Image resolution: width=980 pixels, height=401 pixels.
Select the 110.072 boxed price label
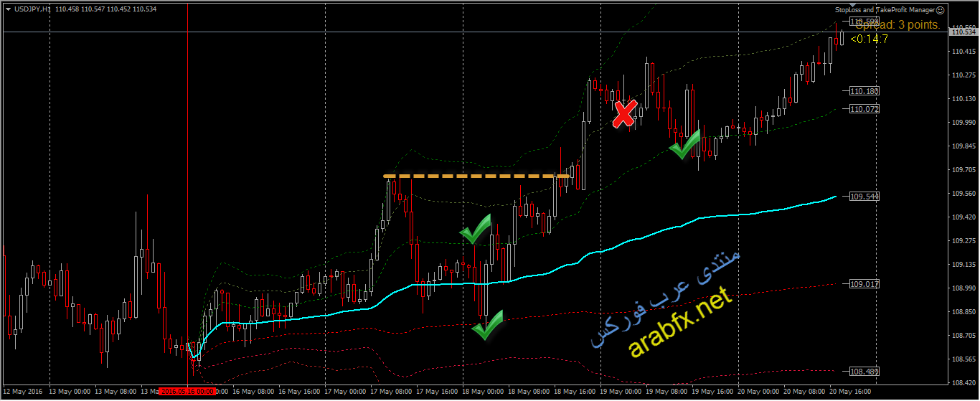(864, 109)
